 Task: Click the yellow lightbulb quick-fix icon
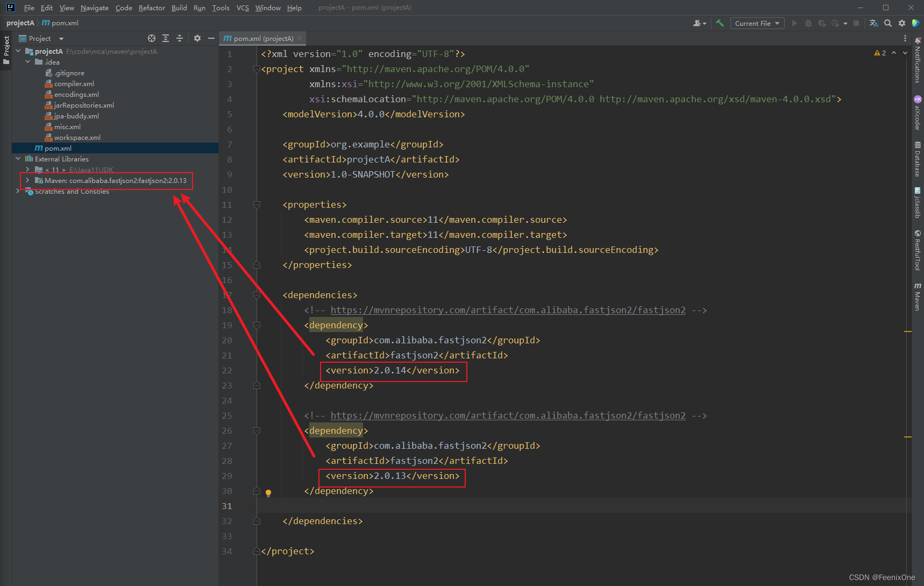tap(268, 493)
